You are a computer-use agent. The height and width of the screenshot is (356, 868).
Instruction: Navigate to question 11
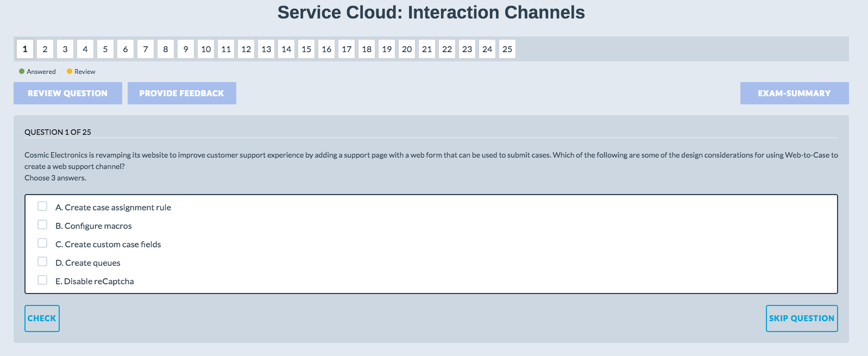pos(226,49)
